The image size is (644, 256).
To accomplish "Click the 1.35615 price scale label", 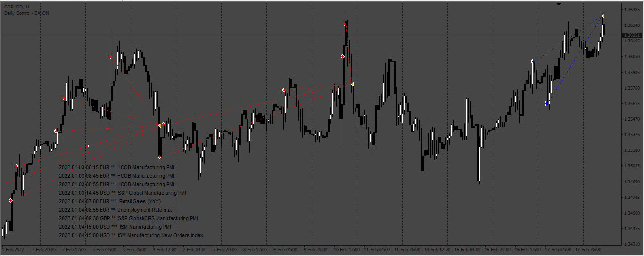I will pos(632,103).
